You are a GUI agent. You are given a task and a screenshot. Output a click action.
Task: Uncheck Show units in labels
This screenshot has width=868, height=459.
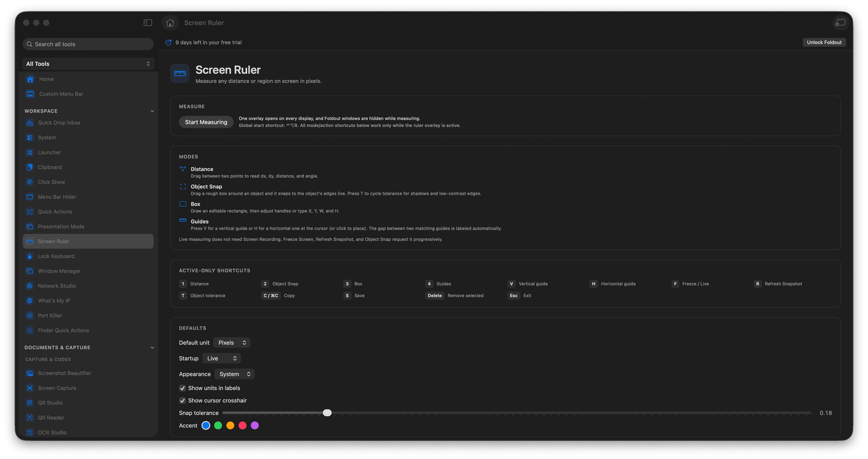coord(183,388)
